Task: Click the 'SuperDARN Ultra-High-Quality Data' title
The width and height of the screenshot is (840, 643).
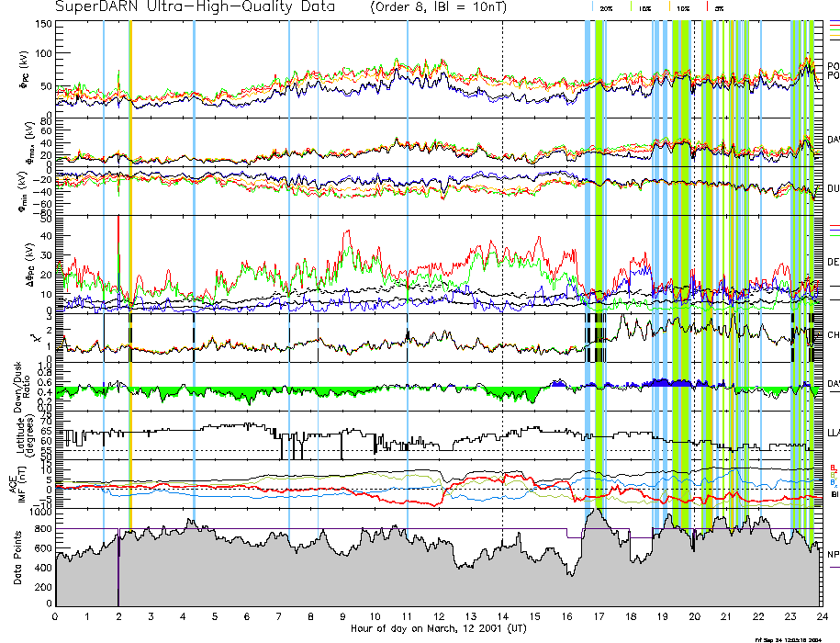Action: (x=196, y=7)
